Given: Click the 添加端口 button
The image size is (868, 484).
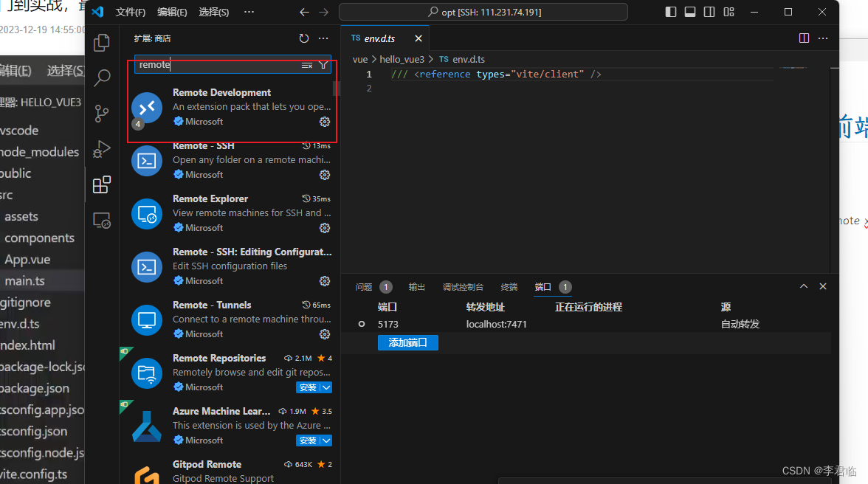Looking at the screenshot, I should coord(408,342).
